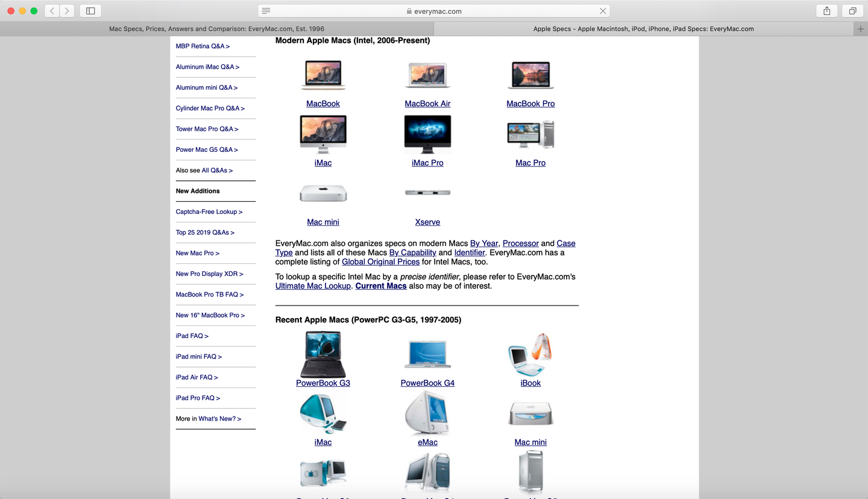Viewport: 868px width, 499px height.
Task: Open Power Mac G5 Q&A link
Action: (207, 149)
